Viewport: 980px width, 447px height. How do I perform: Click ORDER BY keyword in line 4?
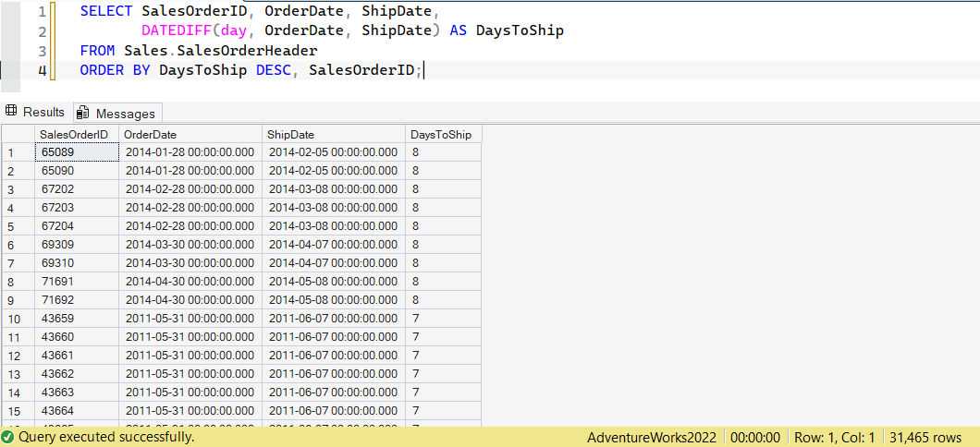(115, 70)
